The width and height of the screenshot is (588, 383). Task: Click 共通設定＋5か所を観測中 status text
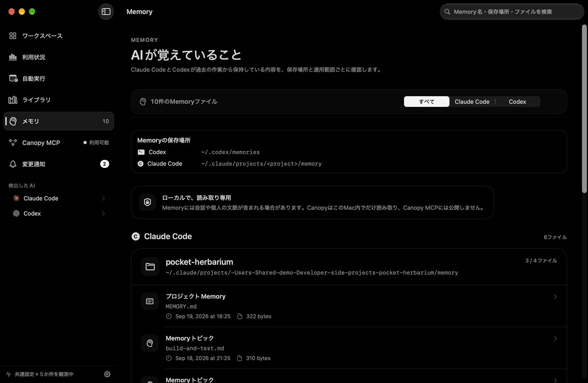pos(44,374)
